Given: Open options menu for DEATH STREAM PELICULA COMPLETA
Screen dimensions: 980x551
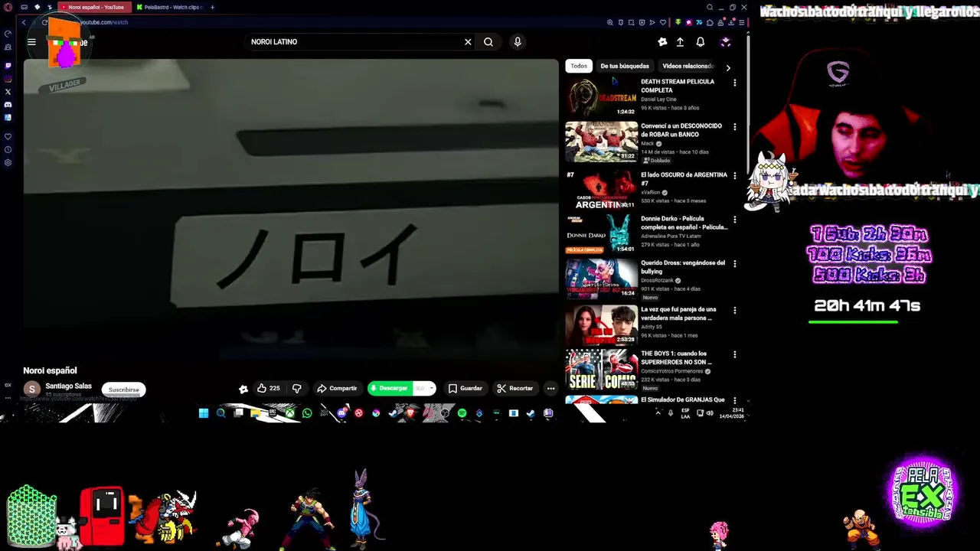Looking at the screenshot, I should coord(735,83).
